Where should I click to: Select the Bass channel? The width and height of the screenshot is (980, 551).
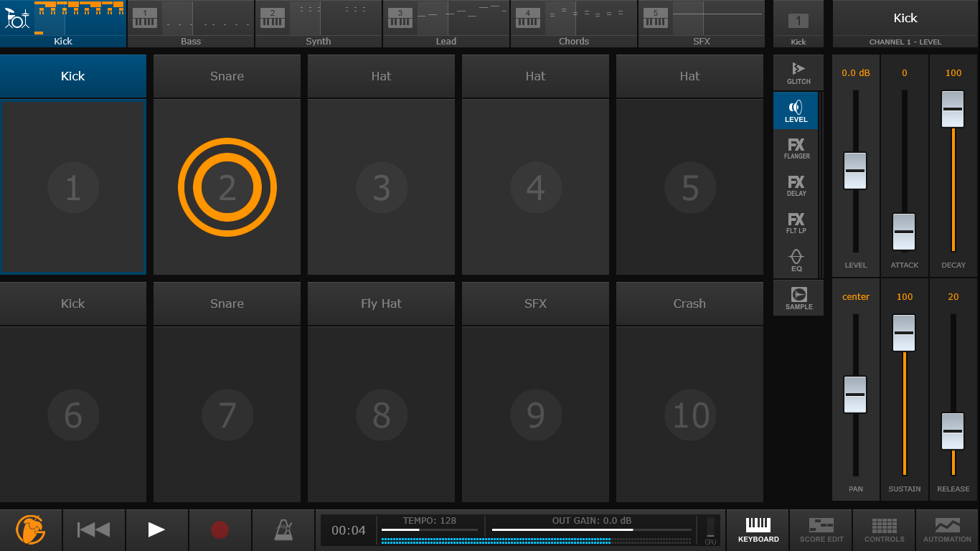coord(191,24)
